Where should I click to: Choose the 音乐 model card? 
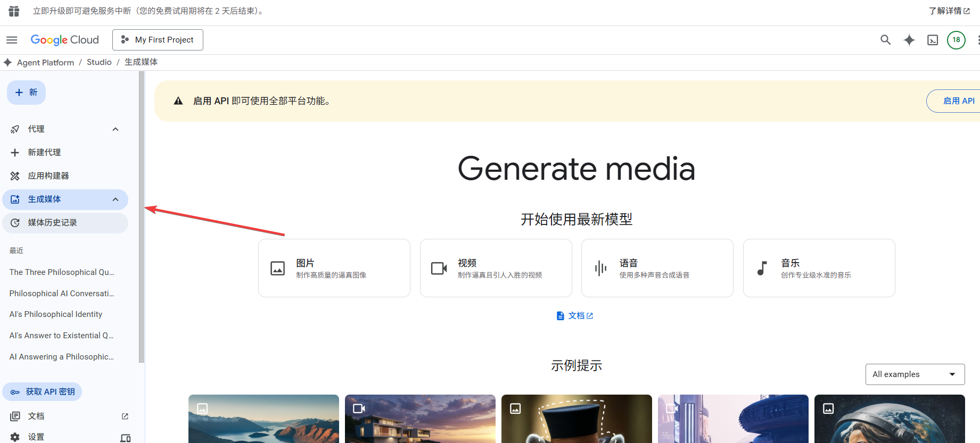[819, 268]
